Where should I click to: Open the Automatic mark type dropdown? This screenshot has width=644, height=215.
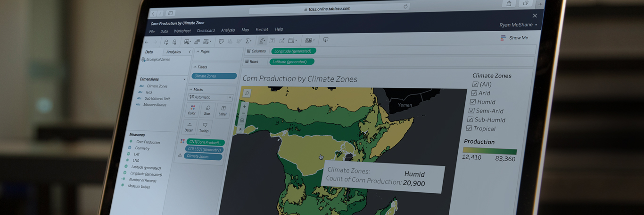210,97
